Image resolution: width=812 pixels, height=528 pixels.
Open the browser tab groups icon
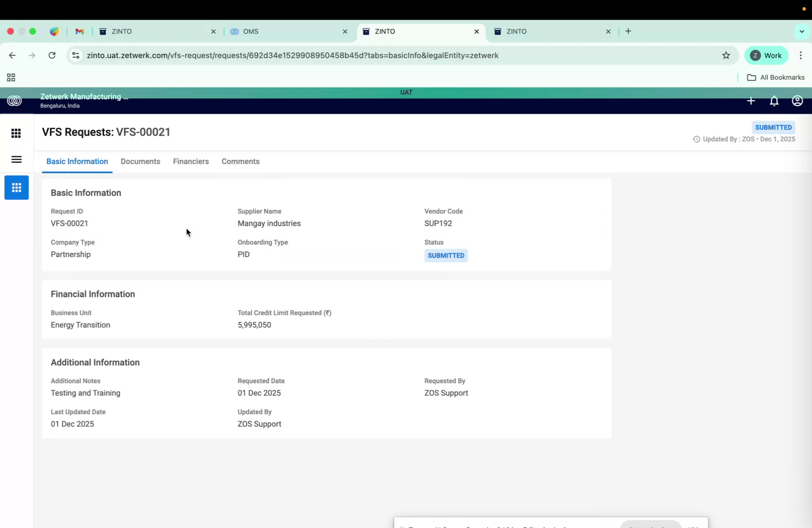click(x=10, y=77)
